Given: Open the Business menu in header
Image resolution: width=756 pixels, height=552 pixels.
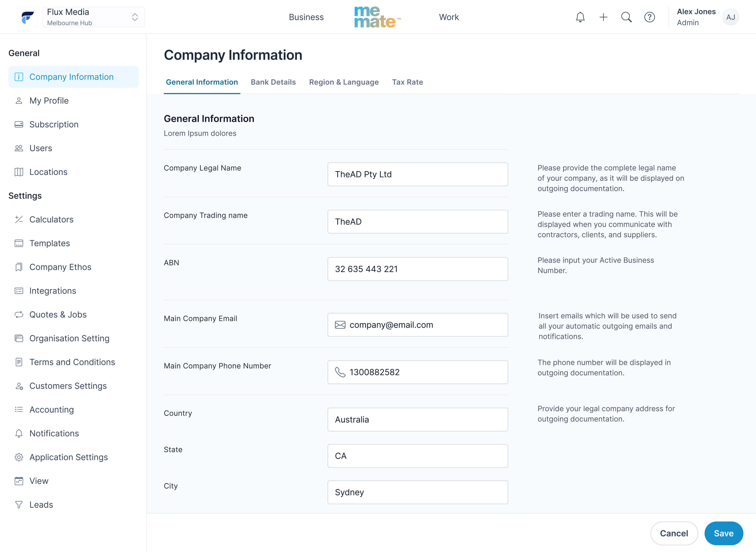Looking at the screenshot, I should coord(306,17).
